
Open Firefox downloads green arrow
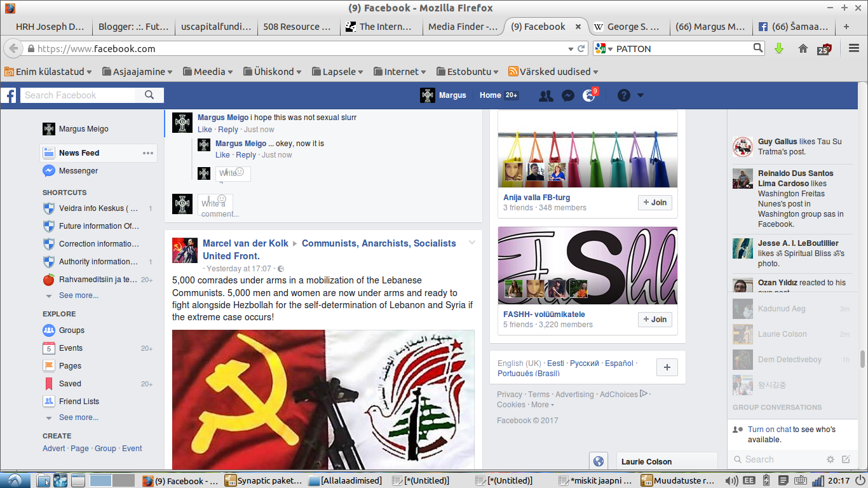coord(779,48)
